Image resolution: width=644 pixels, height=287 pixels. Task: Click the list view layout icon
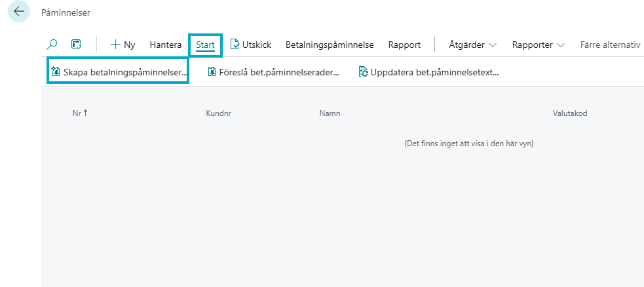tap(77, 45)
